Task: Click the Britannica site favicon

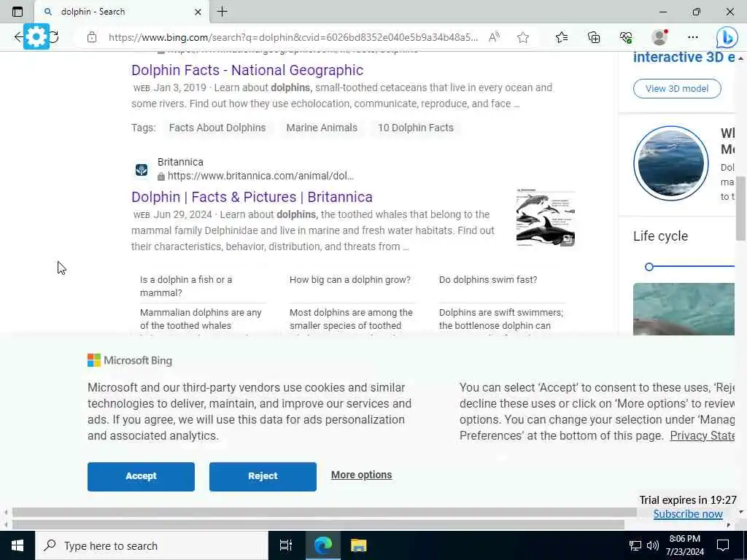Action: pyautogui.click(x=142, y=169)
